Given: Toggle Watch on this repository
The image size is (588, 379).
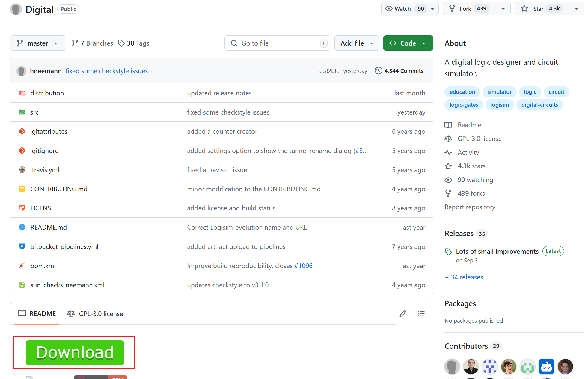Looking at the screenshot, I should [402, 9].
